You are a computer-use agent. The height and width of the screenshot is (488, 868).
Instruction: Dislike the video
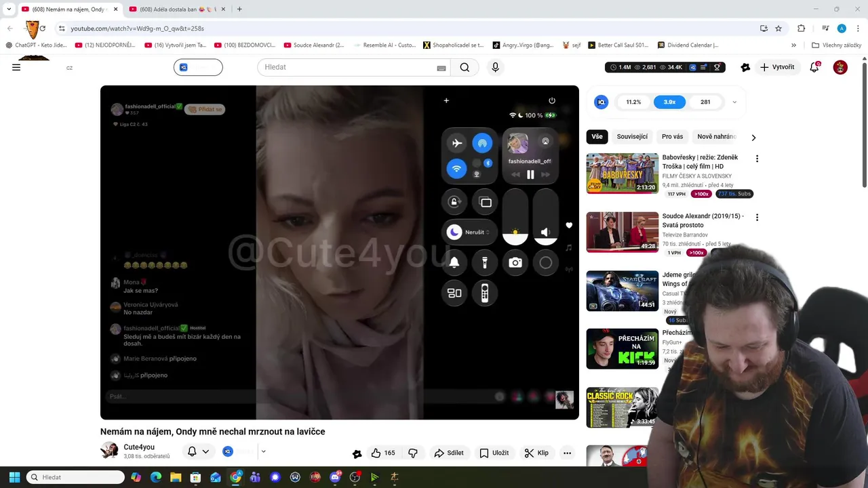tap(412, 453)
